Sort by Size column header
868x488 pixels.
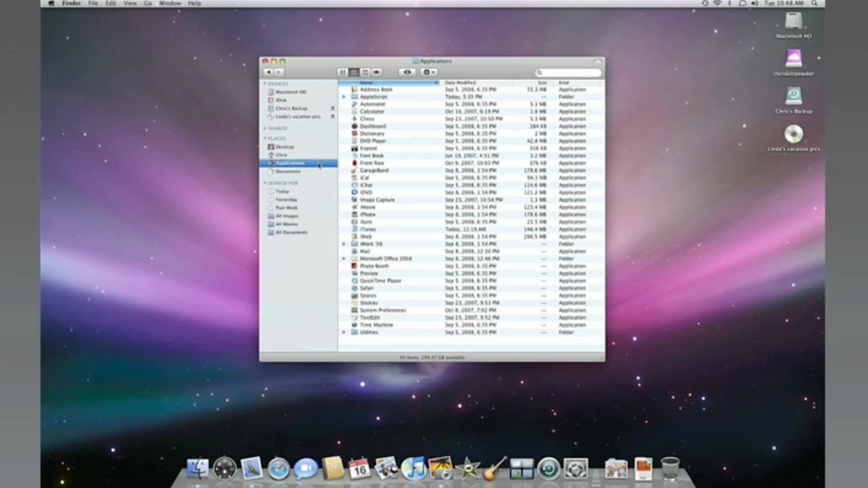tap(532, 83)
